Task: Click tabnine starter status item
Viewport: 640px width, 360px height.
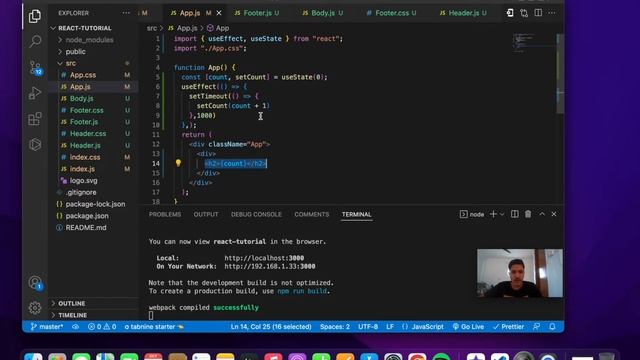Action: (154, 327)
